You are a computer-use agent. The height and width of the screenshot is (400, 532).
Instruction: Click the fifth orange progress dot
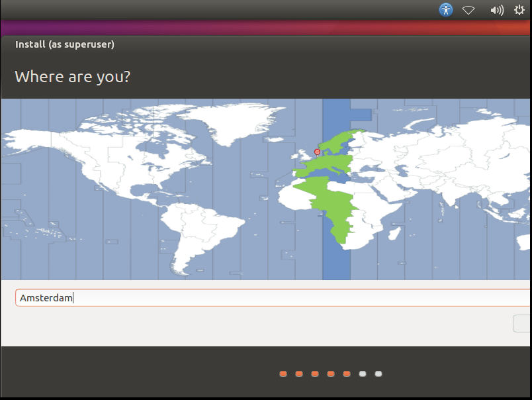point(347,374)
